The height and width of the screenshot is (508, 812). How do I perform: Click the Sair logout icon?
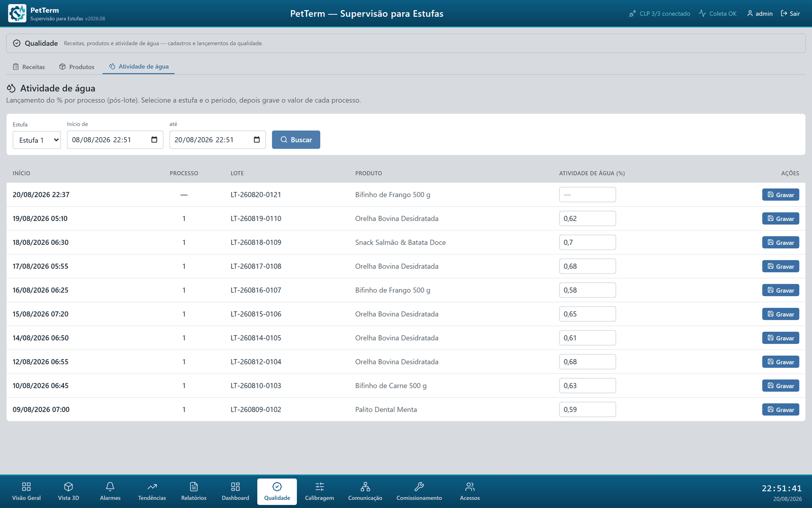click(784, 13)
